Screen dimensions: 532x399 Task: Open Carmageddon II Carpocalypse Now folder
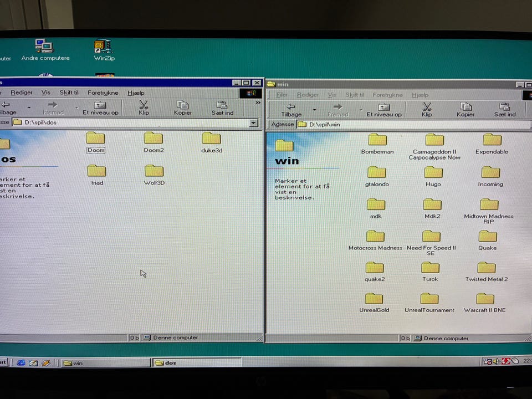[434, 146]
